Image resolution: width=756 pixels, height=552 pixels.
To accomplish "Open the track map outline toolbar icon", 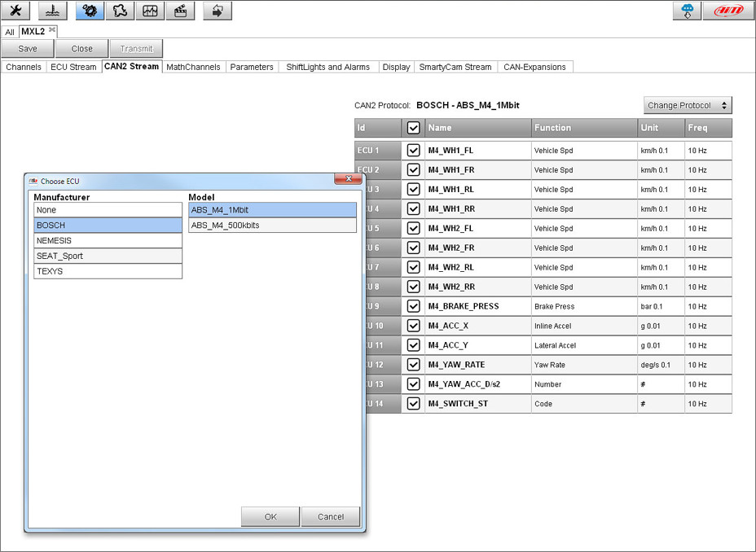I will click(120, 11).
